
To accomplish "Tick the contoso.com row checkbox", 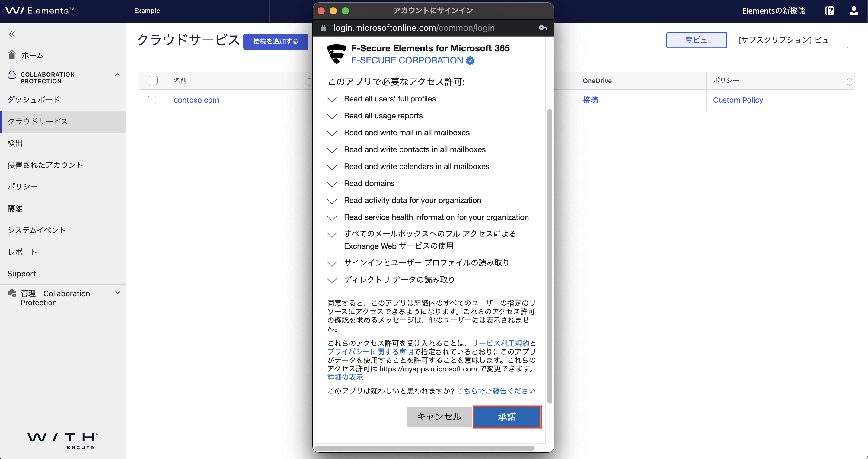I will point(152,100).
